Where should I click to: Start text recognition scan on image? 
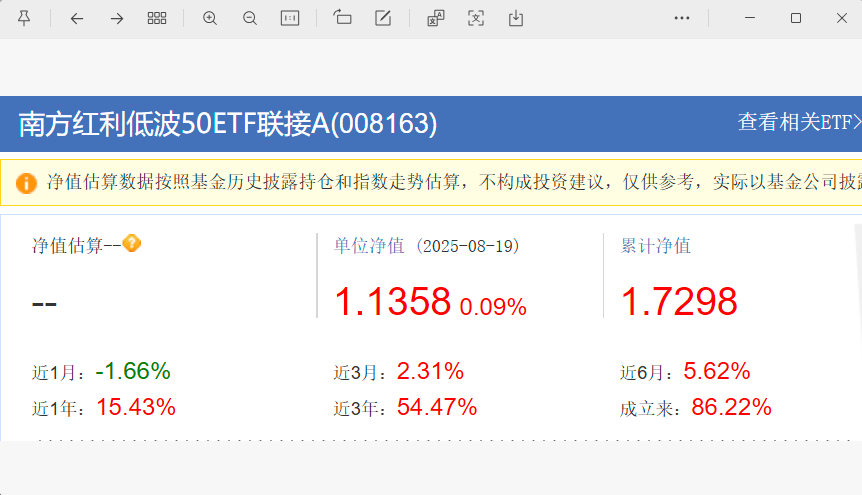(476, 18)
